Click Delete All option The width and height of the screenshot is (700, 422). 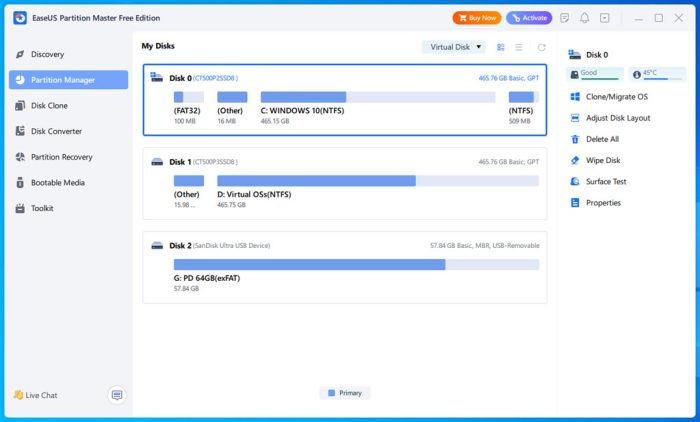point(602,139)
